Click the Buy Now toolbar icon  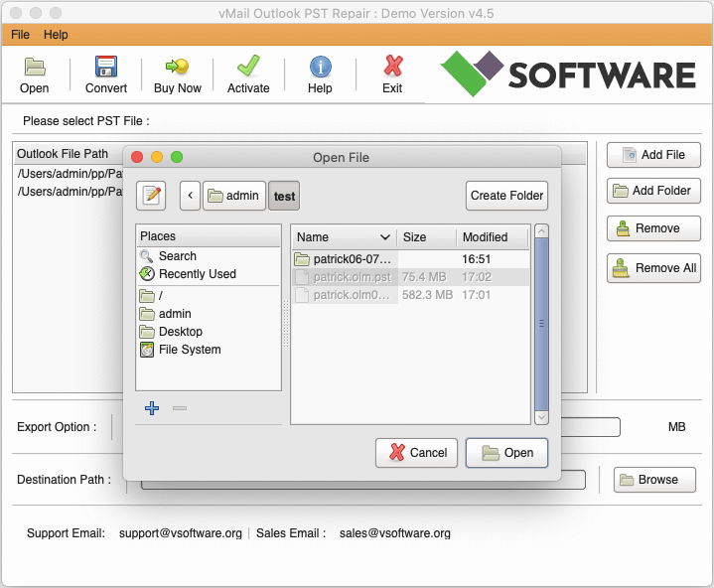click(177, 67)
